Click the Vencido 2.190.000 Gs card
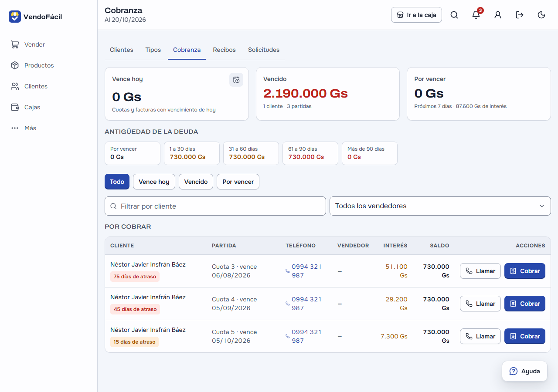Viewport: 558px width, 392px height. [x=328, y=94]
